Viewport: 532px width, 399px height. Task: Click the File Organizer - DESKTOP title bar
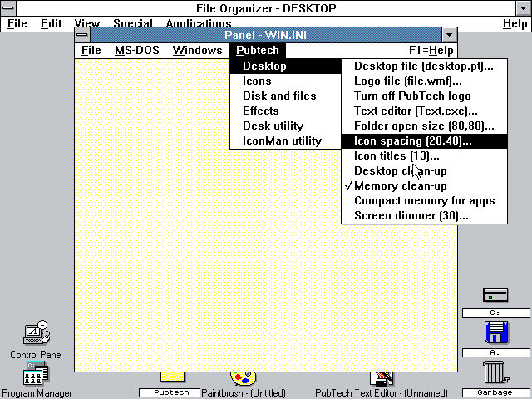coord(266,7)
